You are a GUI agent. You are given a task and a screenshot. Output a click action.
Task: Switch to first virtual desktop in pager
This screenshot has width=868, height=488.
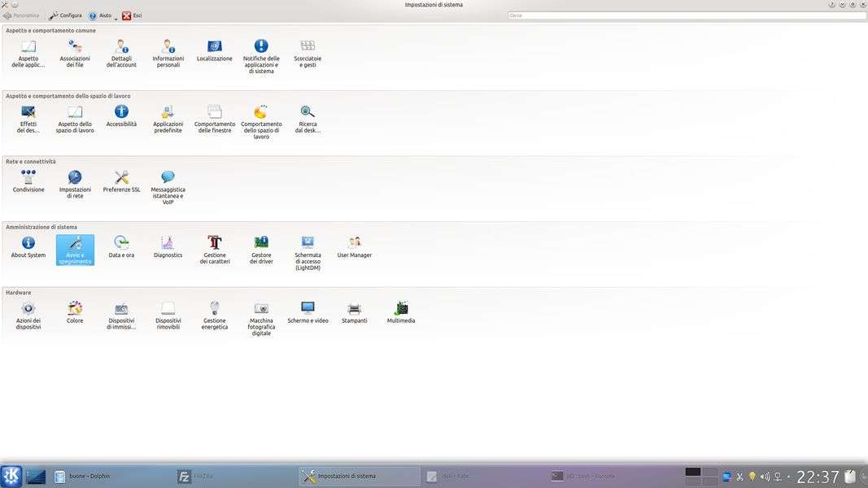(x=692, y=472)
